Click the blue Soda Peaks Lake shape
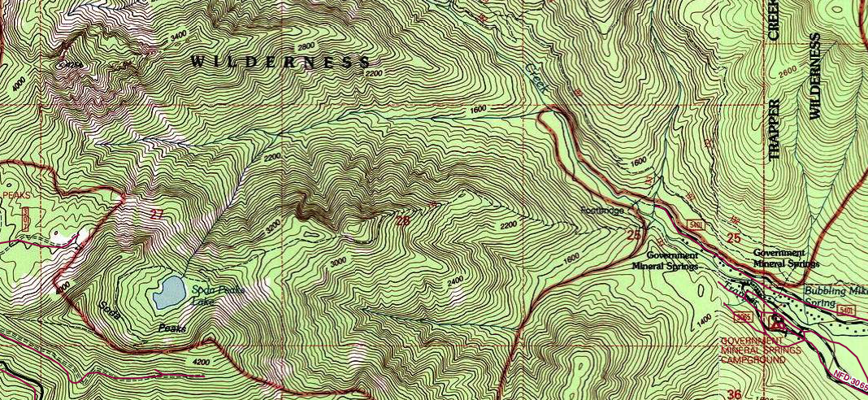This screenshot has width=868, height=400. 170,291
